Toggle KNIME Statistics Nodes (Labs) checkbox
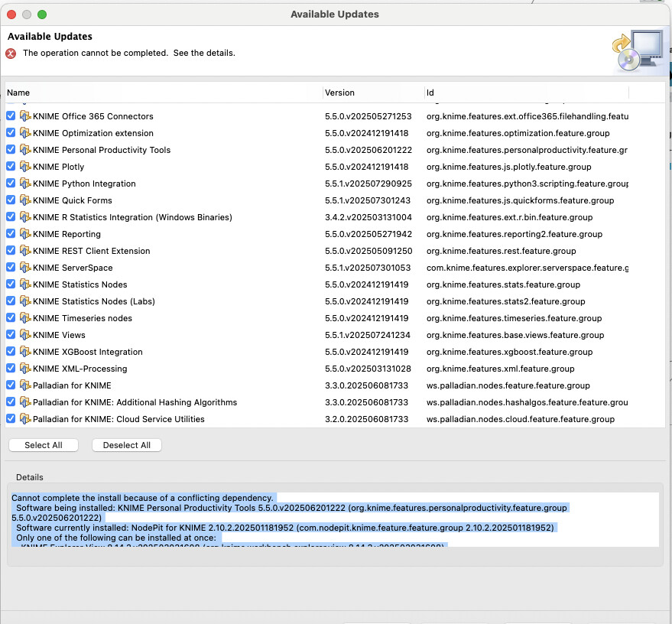The image size is (672, 624). [x=11, y=301]
